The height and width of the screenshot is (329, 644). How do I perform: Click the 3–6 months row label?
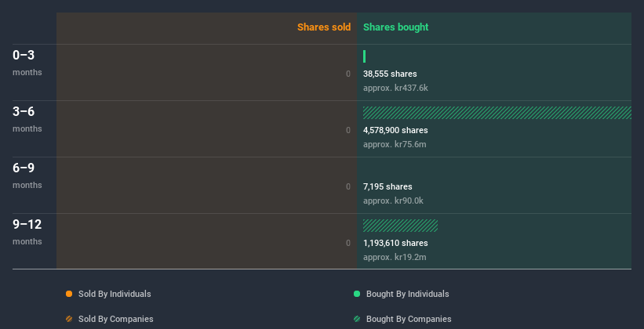27,119
